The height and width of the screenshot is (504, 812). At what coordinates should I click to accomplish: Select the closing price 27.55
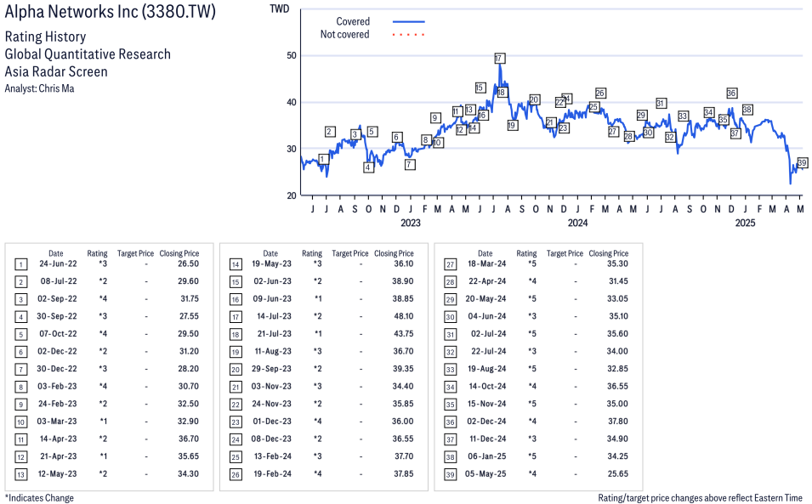189,316
